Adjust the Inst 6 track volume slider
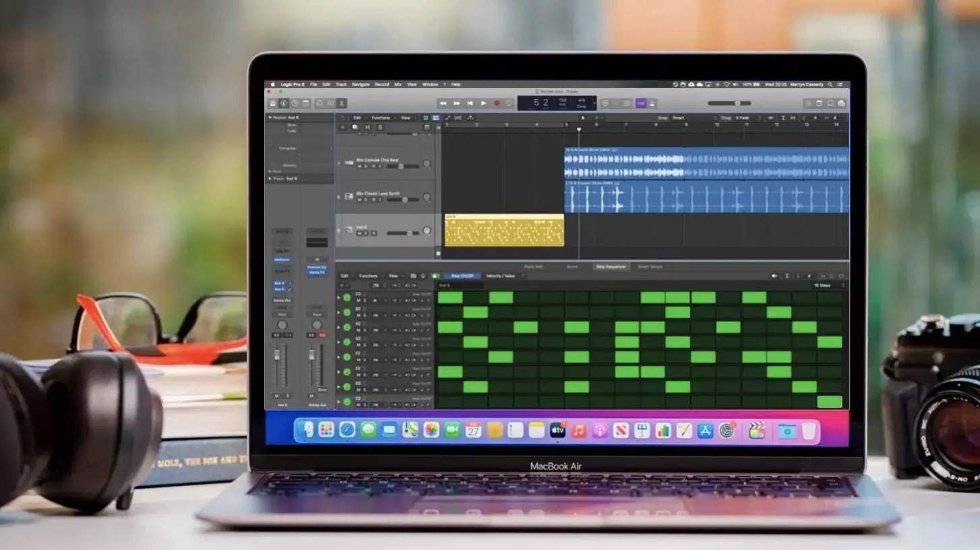The height and width of the screenshot is (550, 980). (403, 233)
